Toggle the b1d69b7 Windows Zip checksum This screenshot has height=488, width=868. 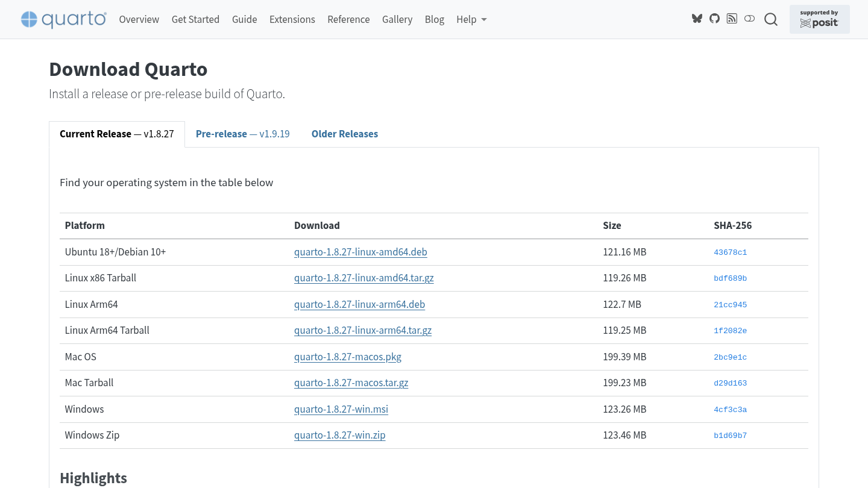click(730, 435)
